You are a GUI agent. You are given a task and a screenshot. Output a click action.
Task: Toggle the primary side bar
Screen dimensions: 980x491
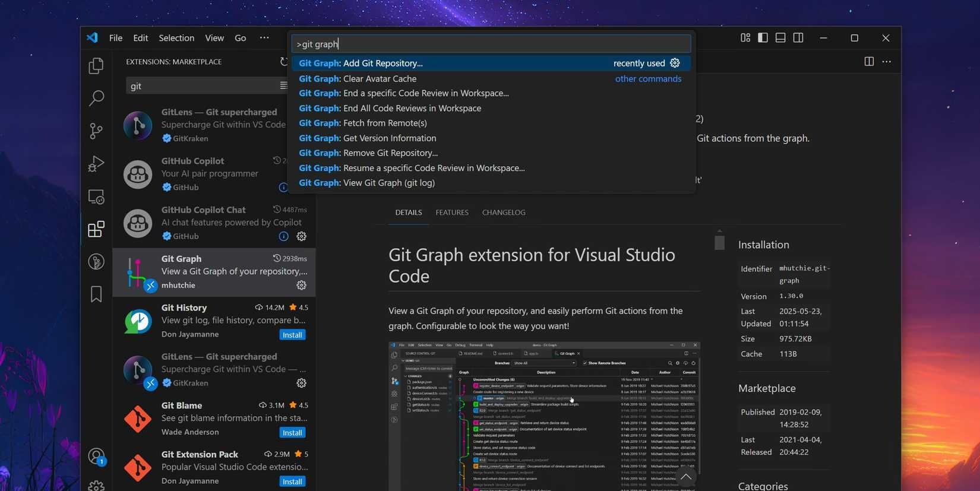(763, 37)
